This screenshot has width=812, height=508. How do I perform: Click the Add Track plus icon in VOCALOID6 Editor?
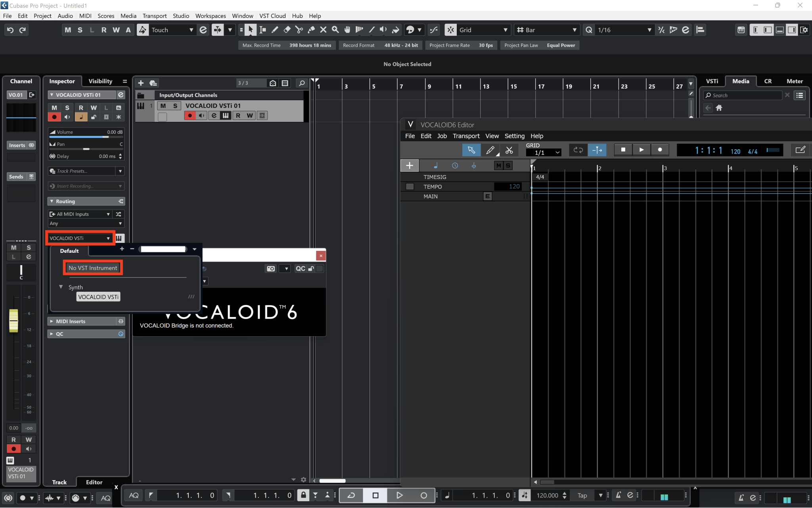[x=409, y=165]
